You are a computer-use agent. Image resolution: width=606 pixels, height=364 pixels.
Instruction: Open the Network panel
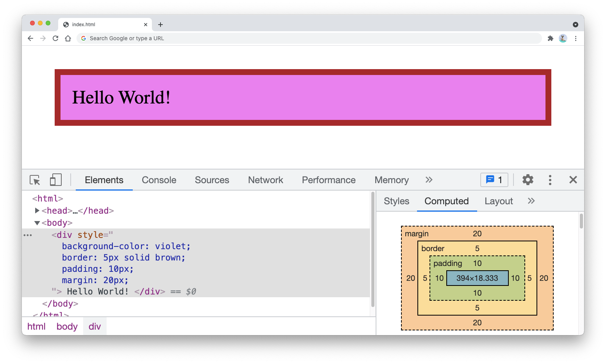pos(266,180)
